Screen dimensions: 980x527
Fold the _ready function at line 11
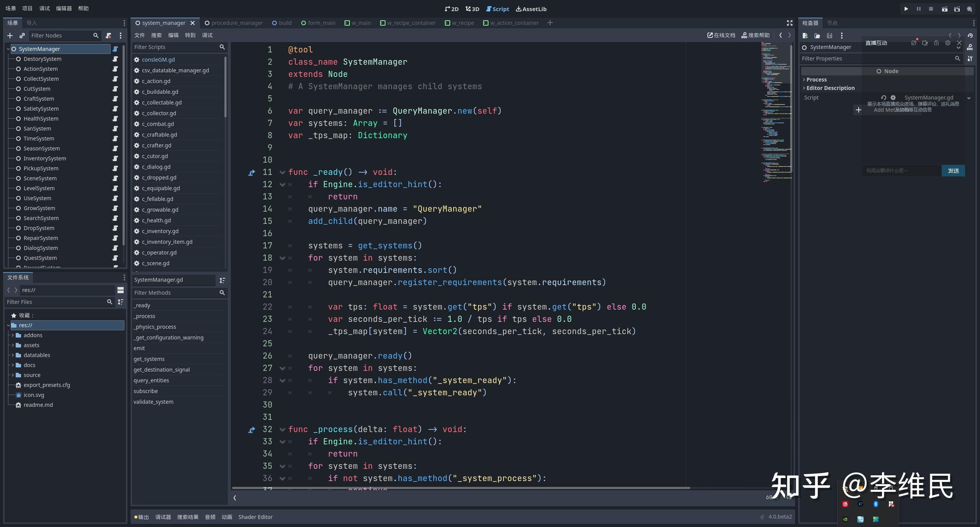coord(283,173)
